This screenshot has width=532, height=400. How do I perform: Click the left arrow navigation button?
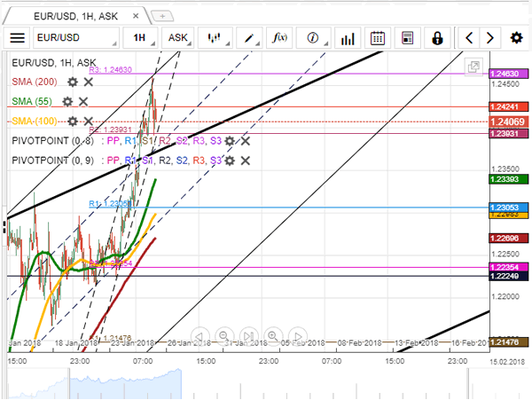469,37
